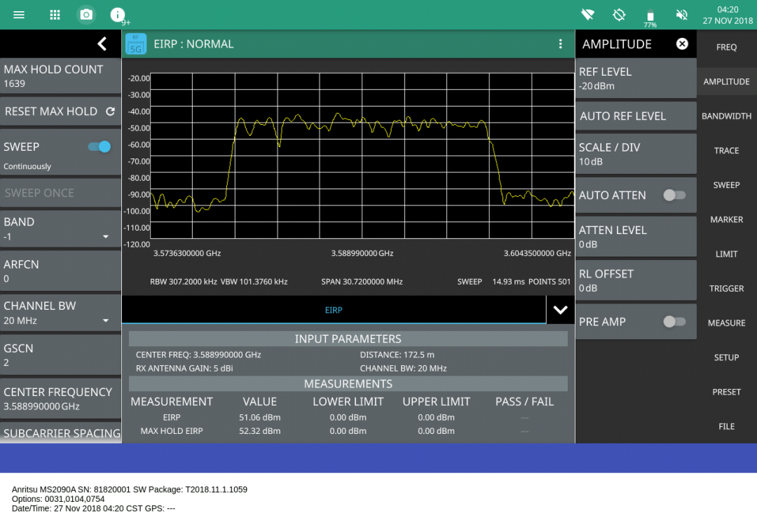Click the clock 04:20 27 NOV 2018
Screen dimensions: 757x532
point(728,15)
